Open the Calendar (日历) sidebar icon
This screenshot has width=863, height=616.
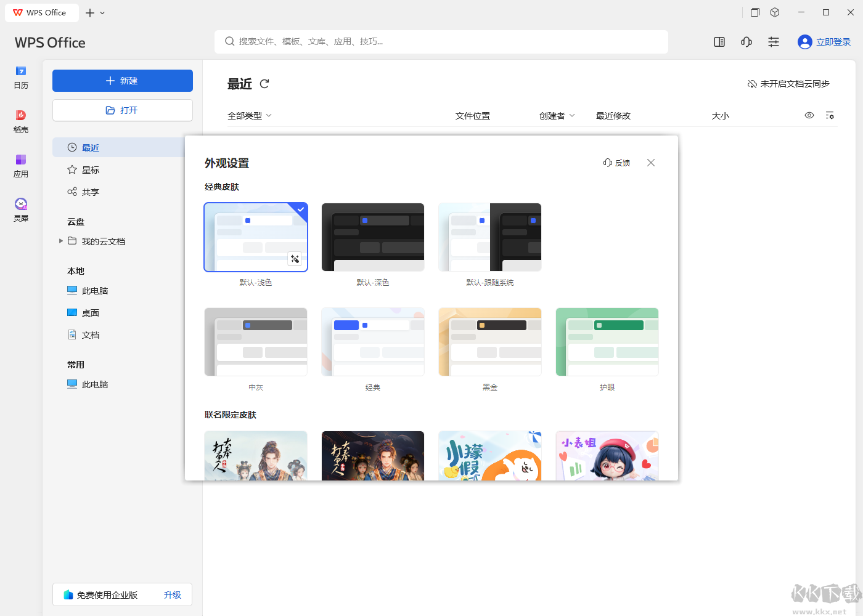21,77
